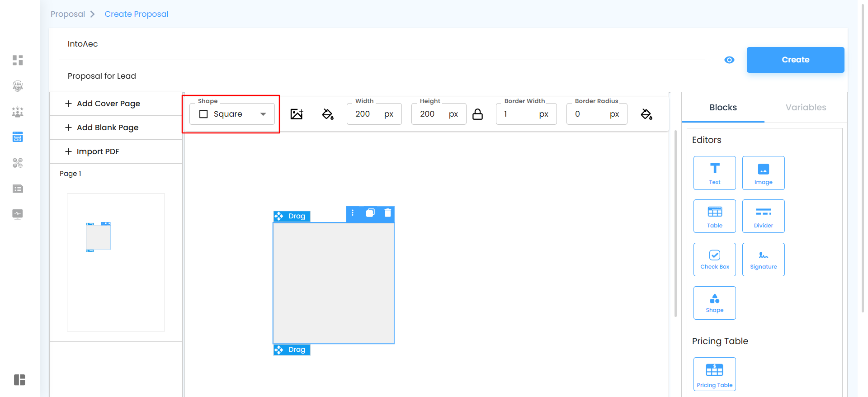Click the IntoAec proposal name field
This screenshot has width=868, height=397.
382,44
